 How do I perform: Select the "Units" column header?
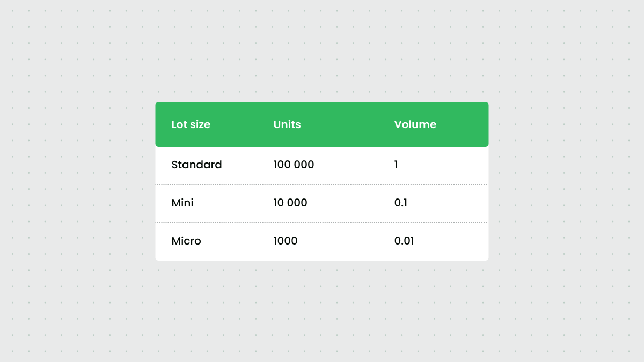coord(287,124)
